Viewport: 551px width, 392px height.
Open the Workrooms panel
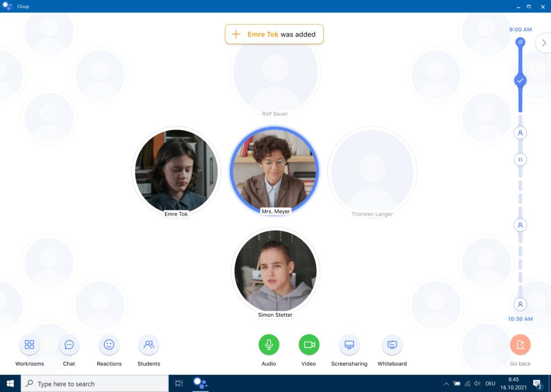[x=30, y=345]
